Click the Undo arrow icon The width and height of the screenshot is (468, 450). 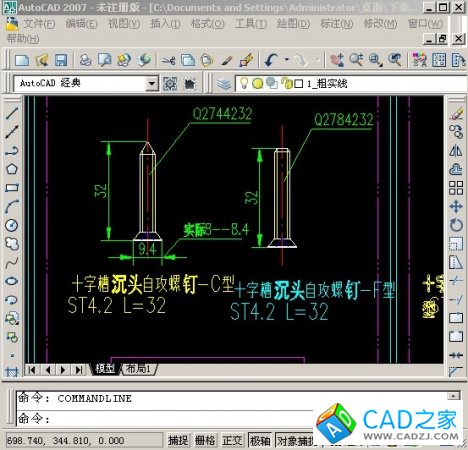click(271, 60)
